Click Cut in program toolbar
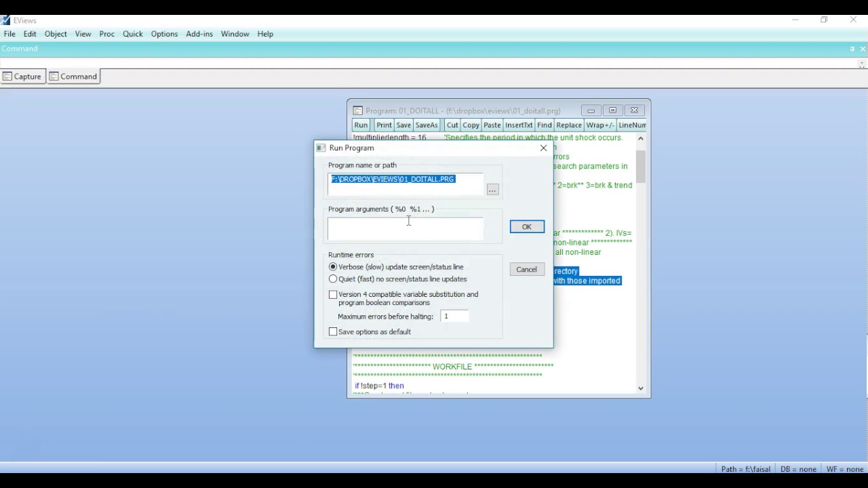868x488 pixels. pyautogui.click(x=453, y=125)
